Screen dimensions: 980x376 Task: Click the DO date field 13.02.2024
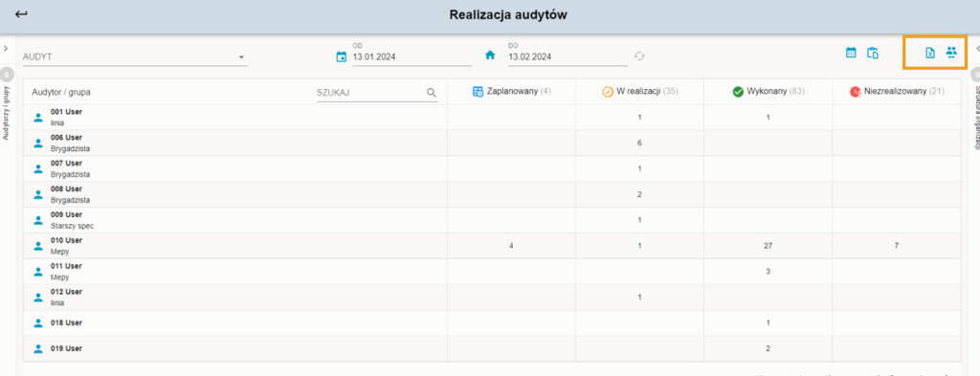[x=567, y=56]
